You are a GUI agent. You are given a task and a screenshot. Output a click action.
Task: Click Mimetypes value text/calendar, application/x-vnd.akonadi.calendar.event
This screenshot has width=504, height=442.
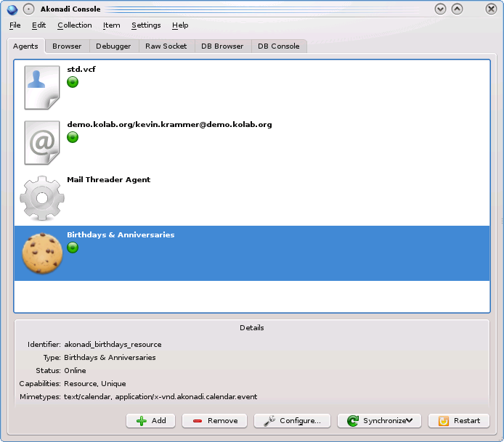coord(160,397)
